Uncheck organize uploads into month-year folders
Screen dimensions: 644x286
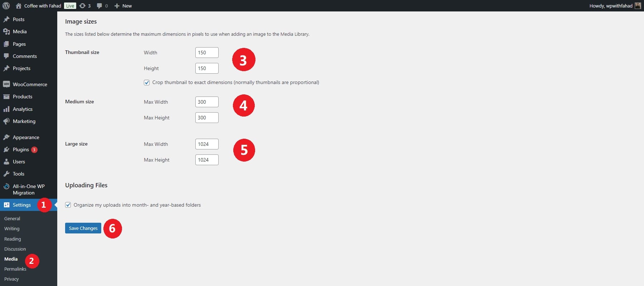pyautogui.click(x=68, y=205)
